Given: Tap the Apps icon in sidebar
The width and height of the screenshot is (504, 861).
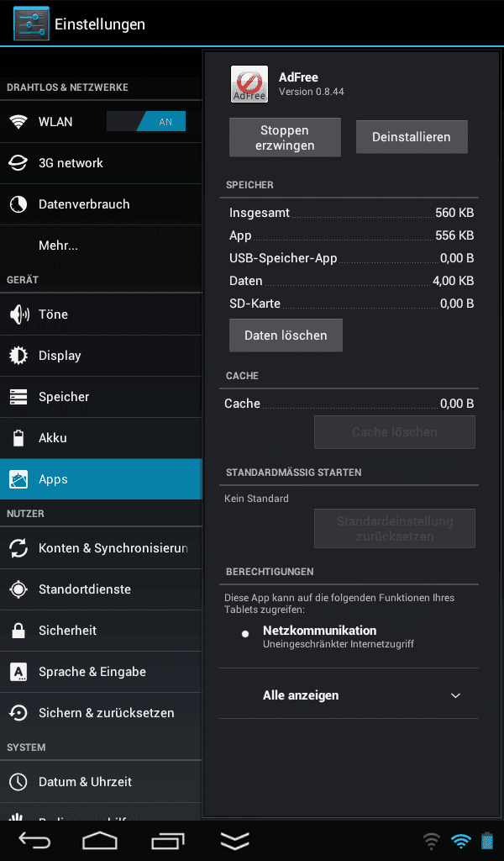Looking at the screenshot, I should tap(18, 479).
